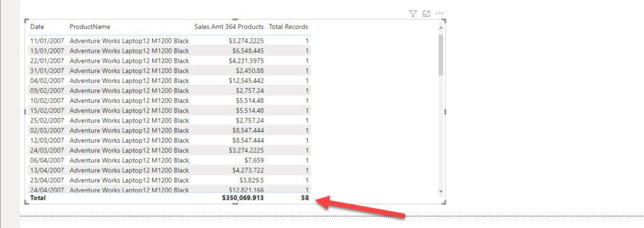
Task: Click sales amount $3,829.5
Action: (x=252, y=180)
